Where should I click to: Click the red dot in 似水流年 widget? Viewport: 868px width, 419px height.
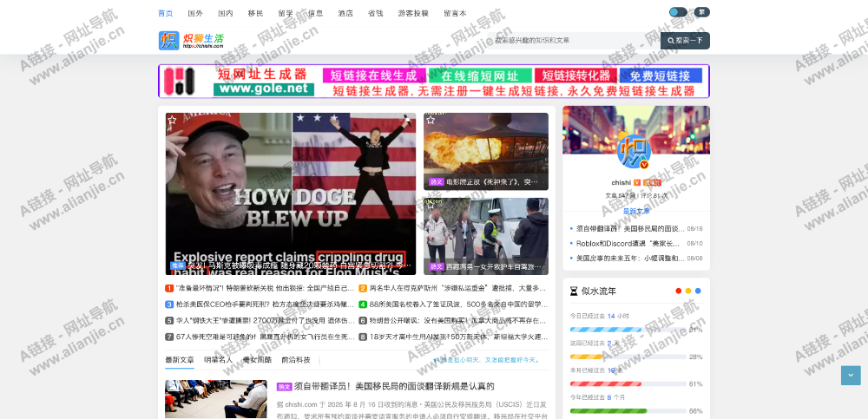679,291
